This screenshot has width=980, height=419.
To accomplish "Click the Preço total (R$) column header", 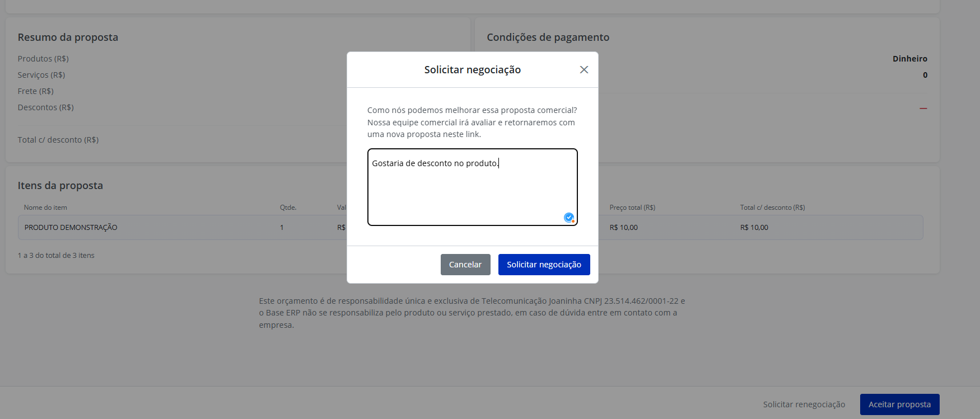I will pos(632,208).
